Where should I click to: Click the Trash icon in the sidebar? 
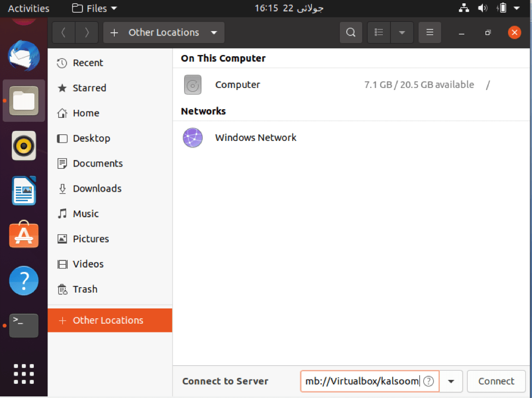point(85,289)
